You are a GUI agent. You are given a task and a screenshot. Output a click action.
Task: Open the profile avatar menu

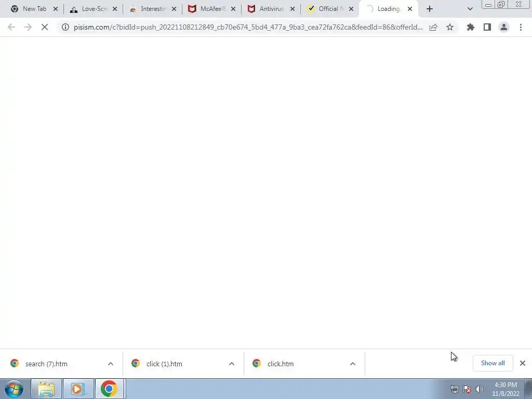[x=504, y=27]
